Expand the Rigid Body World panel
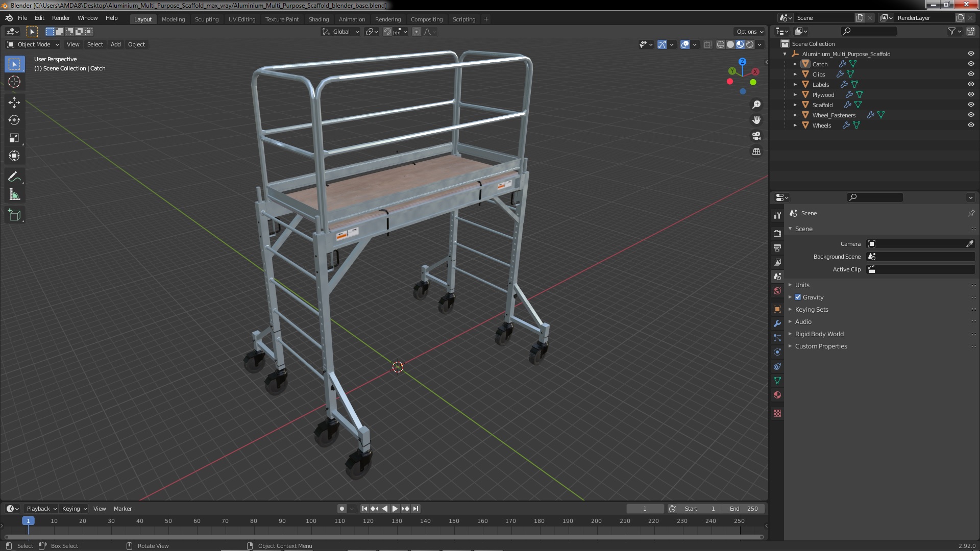 pyautogui.click(x=819, y=334)
